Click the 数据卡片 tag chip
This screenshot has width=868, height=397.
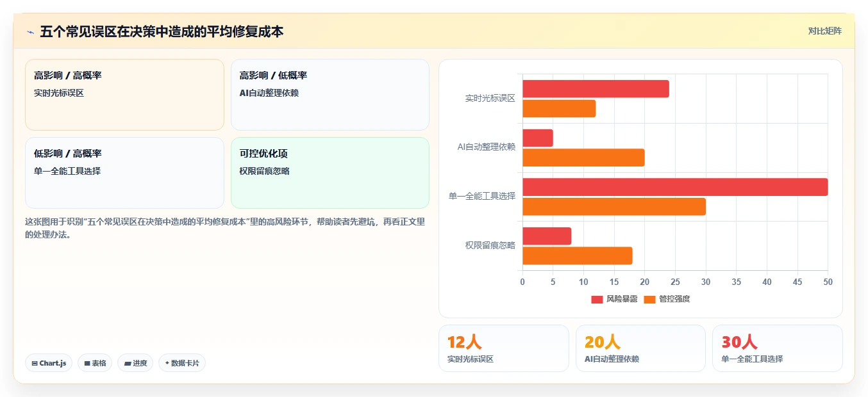182,363
